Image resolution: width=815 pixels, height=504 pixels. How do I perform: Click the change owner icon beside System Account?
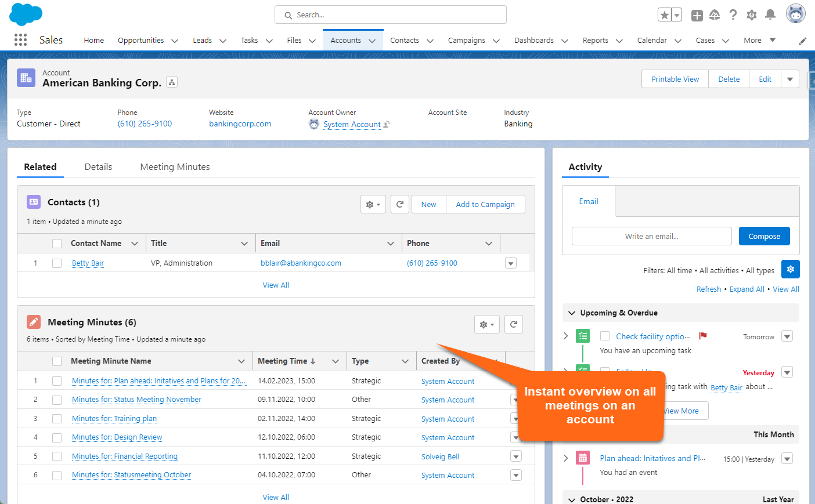pos(387,124)
